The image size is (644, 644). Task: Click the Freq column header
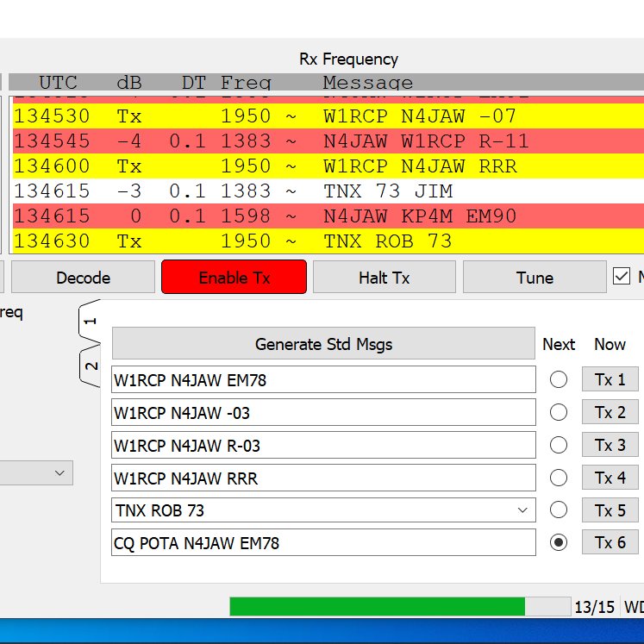pos(246,83)
